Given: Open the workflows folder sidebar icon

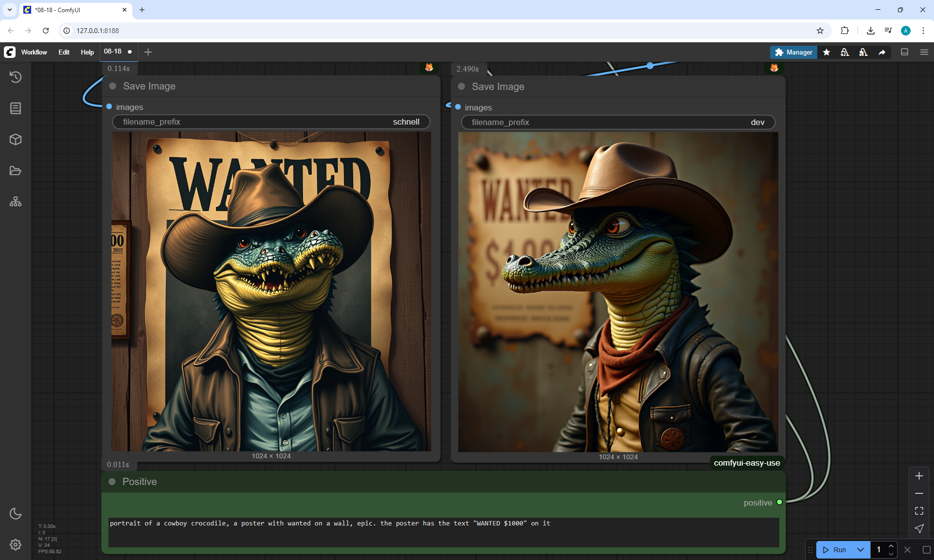Looking at the screenshot, I should click(x=16, y=171).
